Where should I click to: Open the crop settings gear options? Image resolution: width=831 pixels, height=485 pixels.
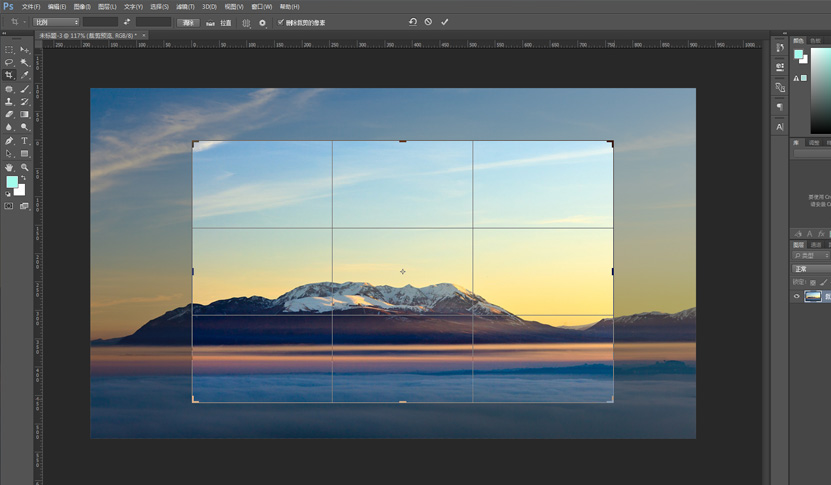[x=262, y=22]
